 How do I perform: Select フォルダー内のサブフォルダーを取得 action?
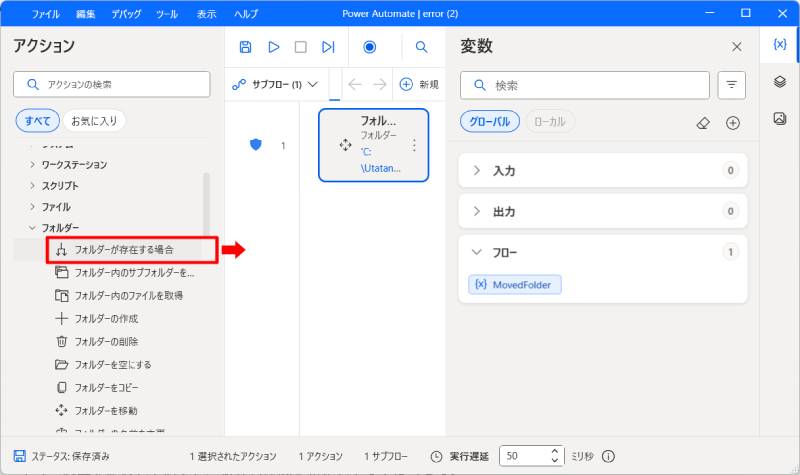click(x=124, y=273)
